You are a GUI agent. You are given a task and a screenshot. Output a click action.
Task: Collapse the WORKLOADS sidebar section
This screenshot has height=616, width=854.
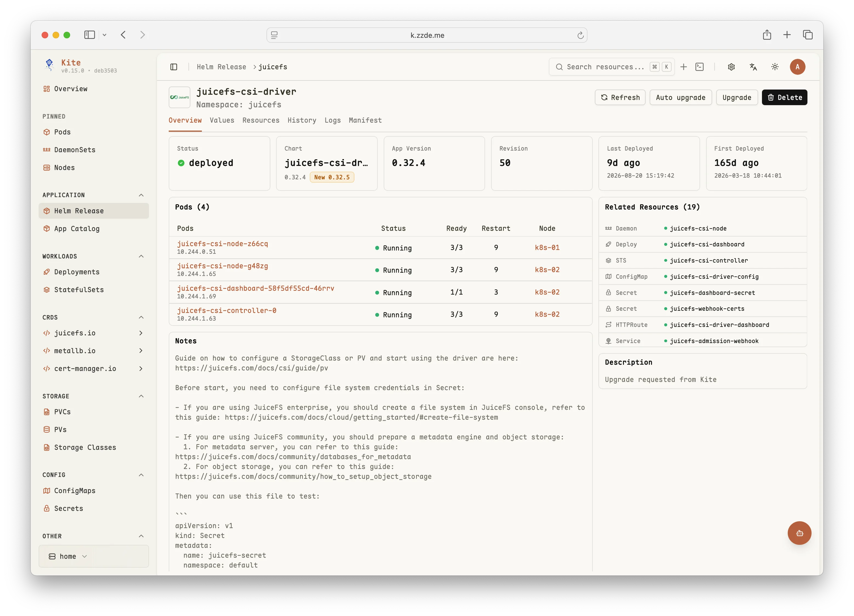tap(141, 256)
